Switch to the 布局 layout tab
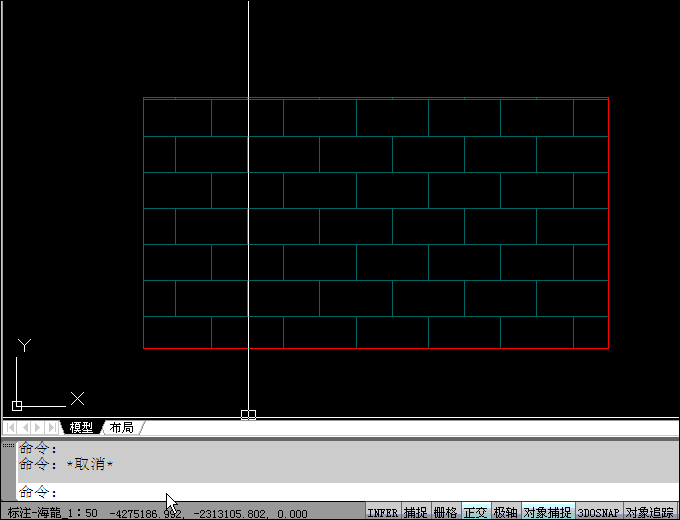The height and width of the screenshot is (520, 680). 122,428
